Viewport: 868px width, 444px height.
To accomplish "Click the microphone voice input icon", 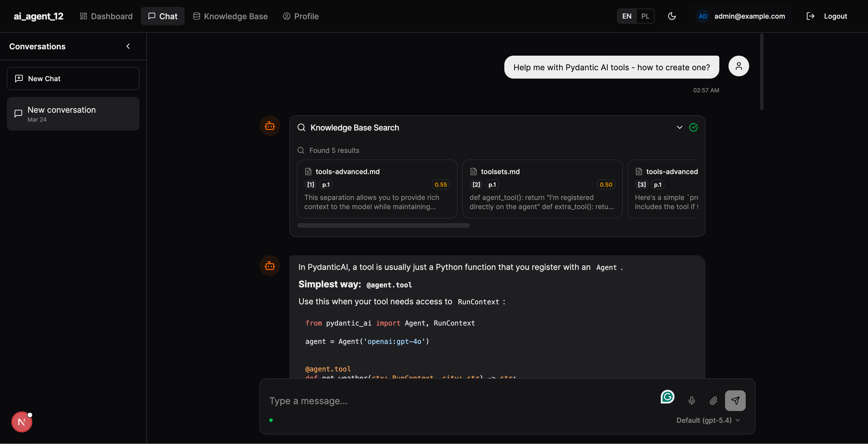I will pyautogui.click(x=691, y=401).
